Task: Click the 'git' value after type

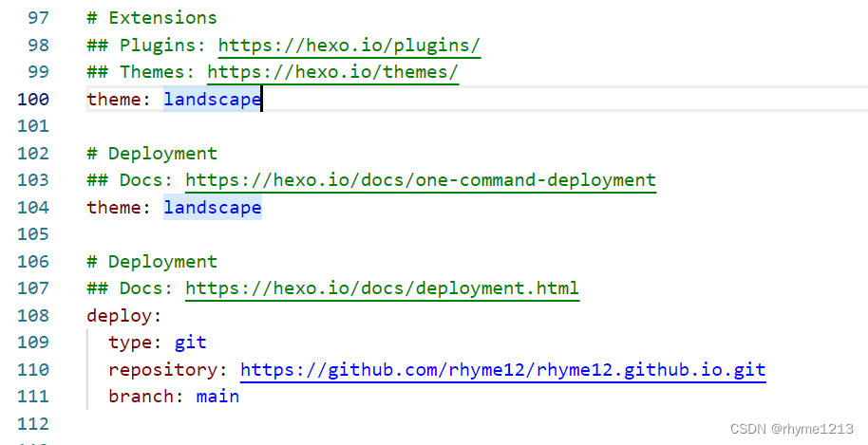Action: [191, 343]
